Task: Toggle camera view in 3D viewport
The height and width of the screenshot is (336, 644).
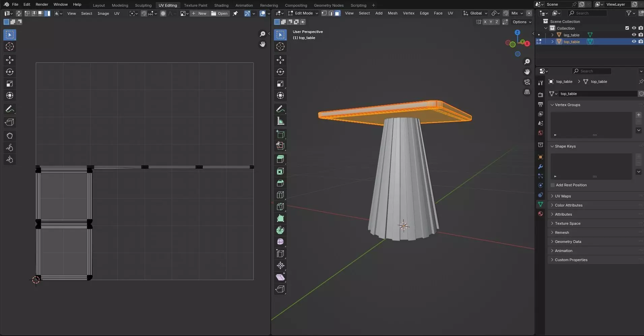Action: (527, 82)
